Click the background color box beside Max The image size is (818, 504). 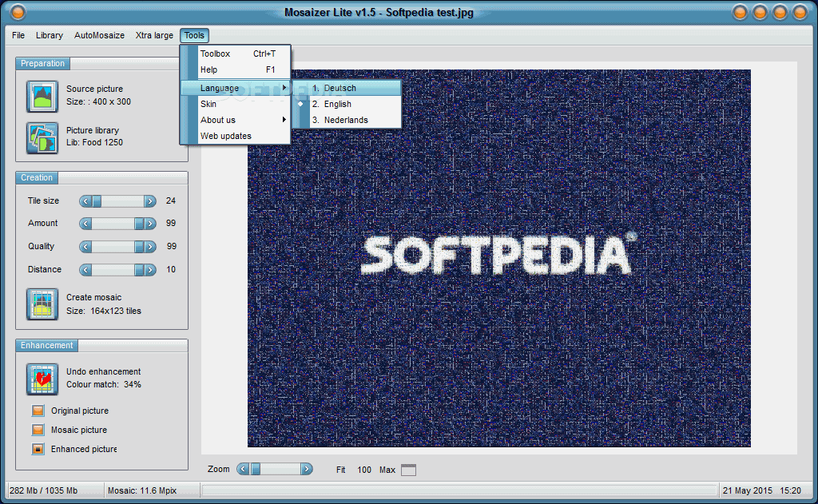coord(408,470)
